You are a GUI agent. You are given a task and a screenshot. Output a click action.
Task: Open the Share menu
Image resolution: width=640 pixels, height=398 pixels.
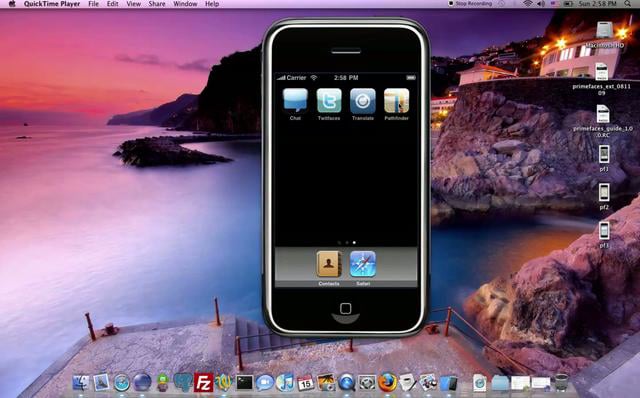(157, 4)
